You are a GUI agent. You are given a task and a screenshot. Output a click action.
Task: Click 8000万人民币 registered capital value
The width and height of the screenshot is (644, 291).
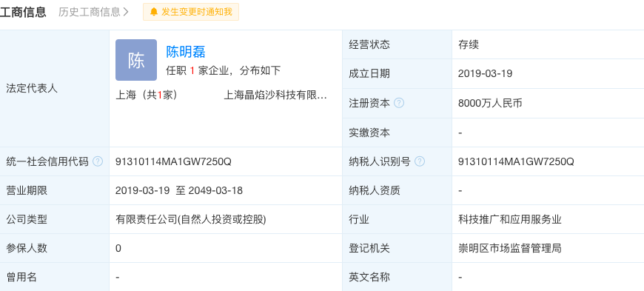coord(490,103)
